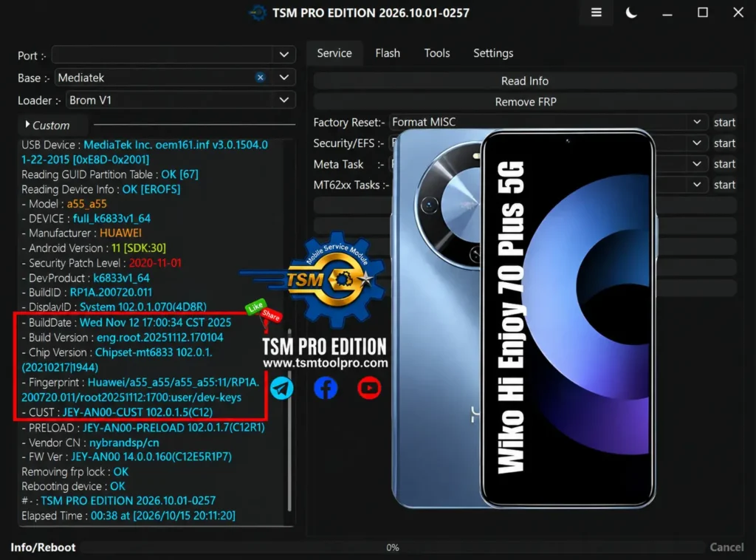Click 'Security Patch Level : 2020-11-01' line
Viewport: 756px width, 560px height.
tap(101, 263)
